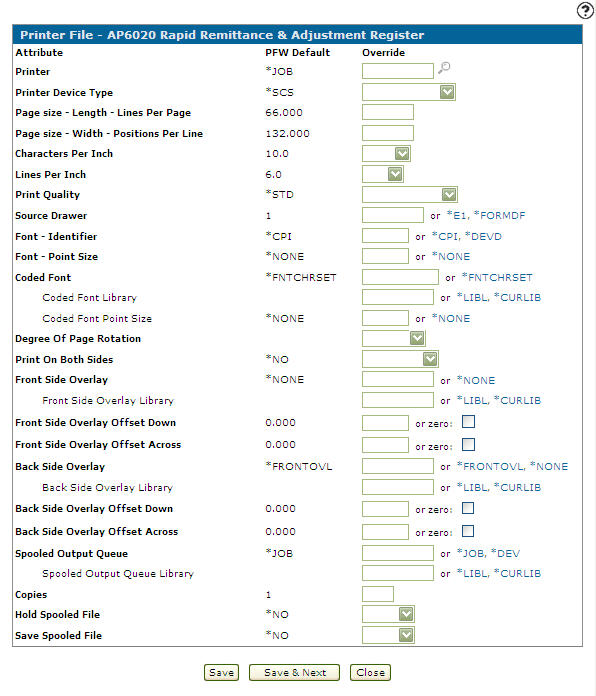Open the Hold Spooled File dropdown
The width and height of the screenshot is (596, 696).
(388, 614)
